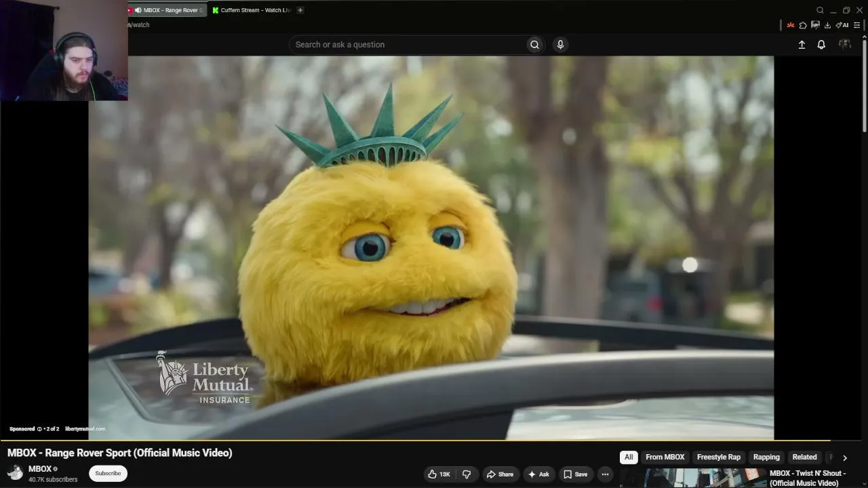Share the video

coord(500,474)
